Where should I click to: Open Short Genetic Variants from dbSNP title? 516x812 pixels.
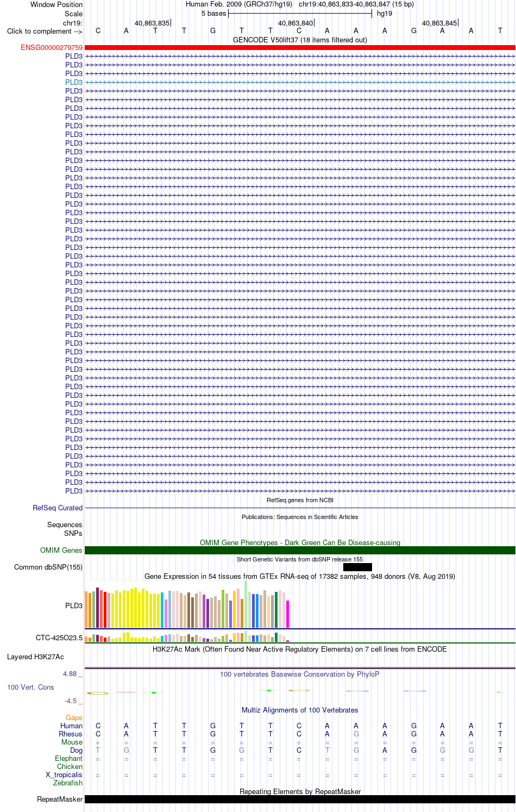point(300,559)
